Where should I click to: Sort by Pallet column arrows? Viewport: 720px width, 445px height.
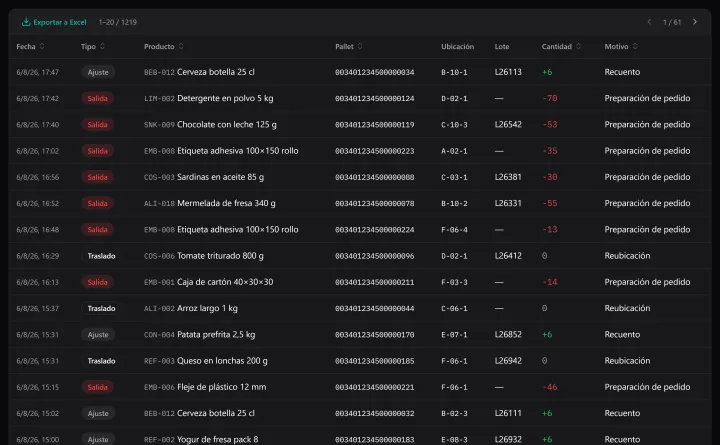[x=360, y=46]
